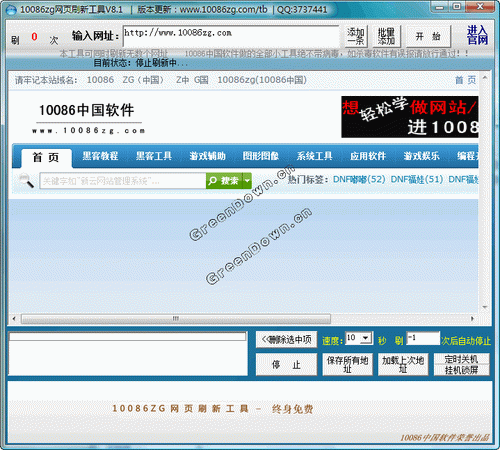
Task: Click the app icon in title bar
Action: [11, 10]
